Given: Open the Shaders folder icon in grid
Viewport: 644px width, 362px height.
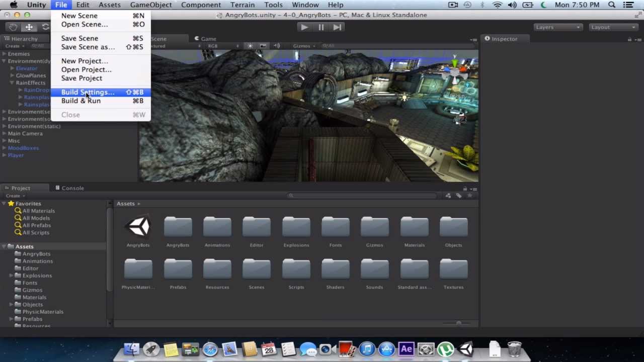Looking at the screenshot, I should 336,269.
